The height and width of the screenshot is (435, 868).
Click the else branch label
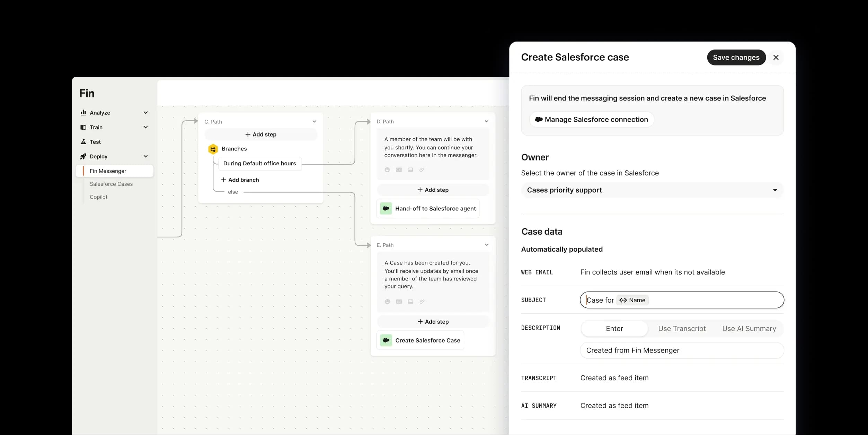[x=233, y=192]
